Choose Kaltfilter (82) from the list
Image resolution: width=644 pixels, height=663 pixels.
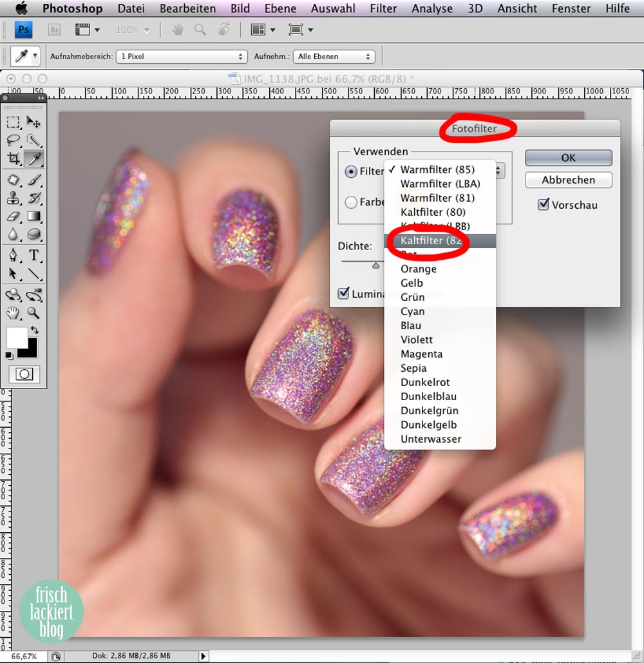[440, 240]
